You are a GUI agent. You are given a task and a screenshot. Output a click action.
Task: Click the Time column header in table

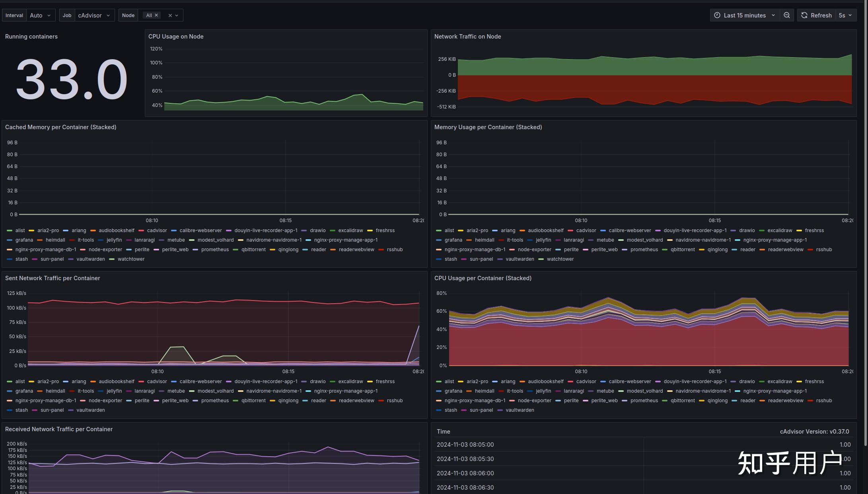[x=443, y=431]
